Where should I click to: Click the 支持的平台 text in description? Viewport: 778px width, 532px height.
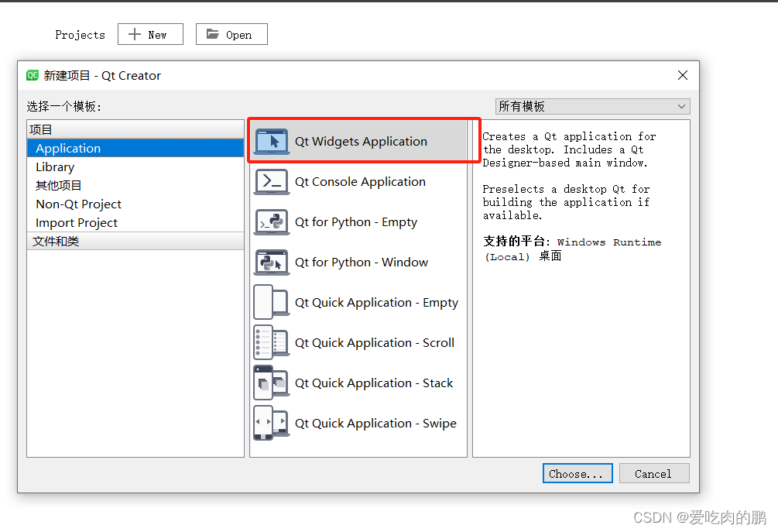pyautogui.click(x=516, y=242)
